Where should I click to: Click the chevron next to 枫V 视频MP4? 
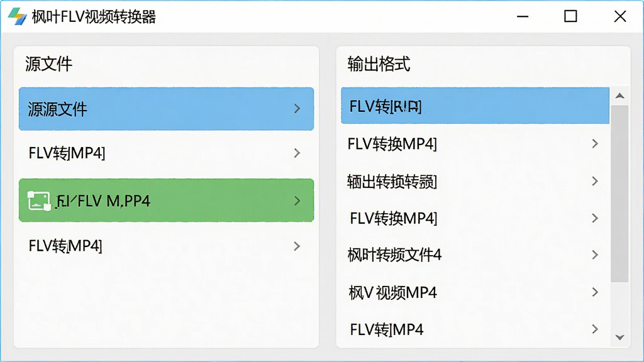[x=595, y=292]
